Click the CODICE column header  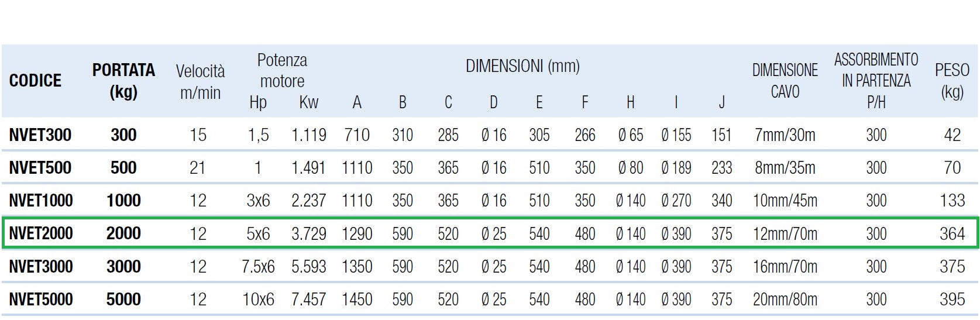click(x=35, y=81)
